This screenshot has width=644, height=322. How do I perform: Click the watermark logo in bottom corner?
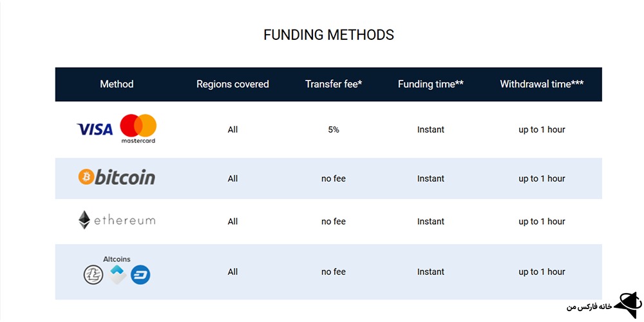point(625,304)
